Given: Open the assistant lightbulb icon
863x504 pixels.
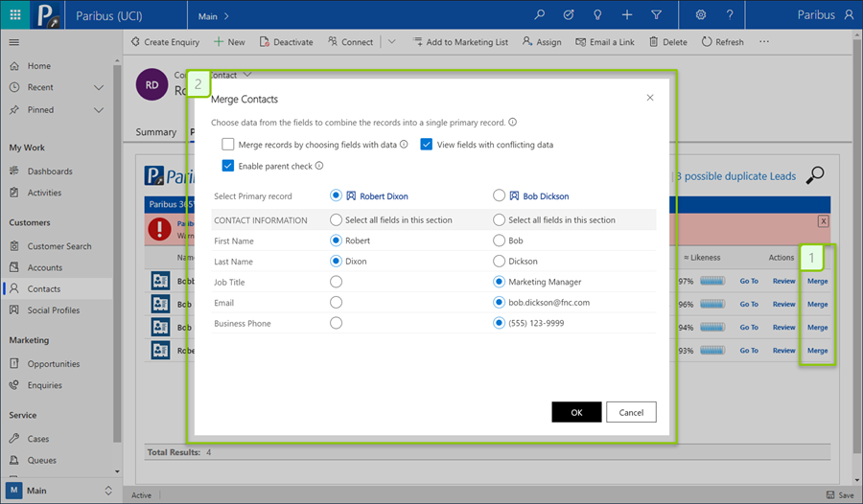Looking at the screenshot, I should click(597, 15).
